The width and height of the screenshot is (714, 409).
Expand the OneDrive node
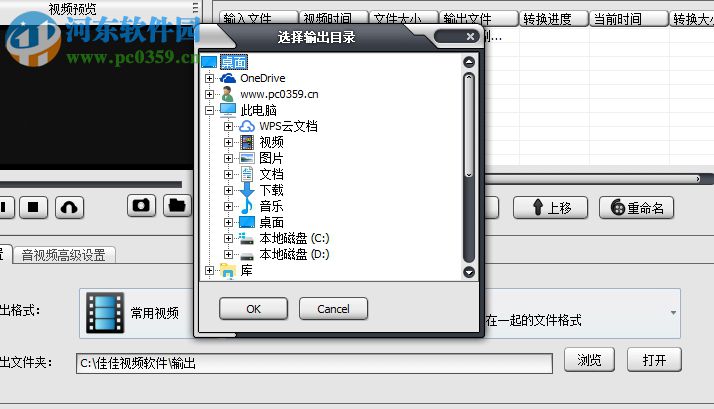pyautogui.click(x=209, y=78)
